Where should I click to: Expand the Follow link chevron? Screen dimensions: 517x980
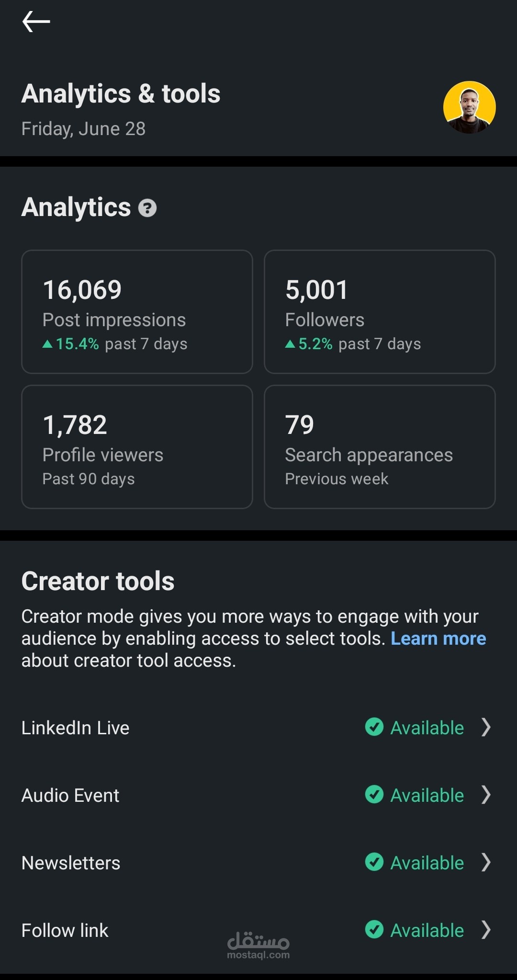coord(486,930)
